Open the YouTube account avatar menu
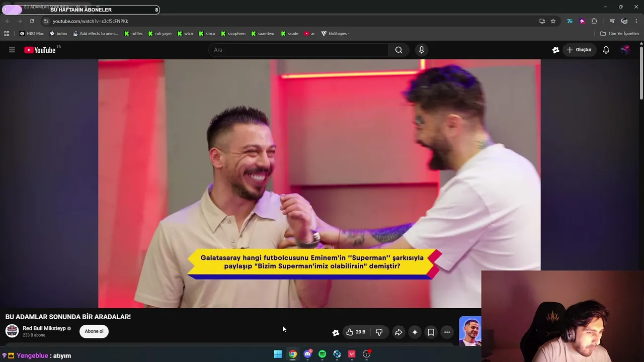Viewport: 644px width, 362px height. [x=625, y=50]
